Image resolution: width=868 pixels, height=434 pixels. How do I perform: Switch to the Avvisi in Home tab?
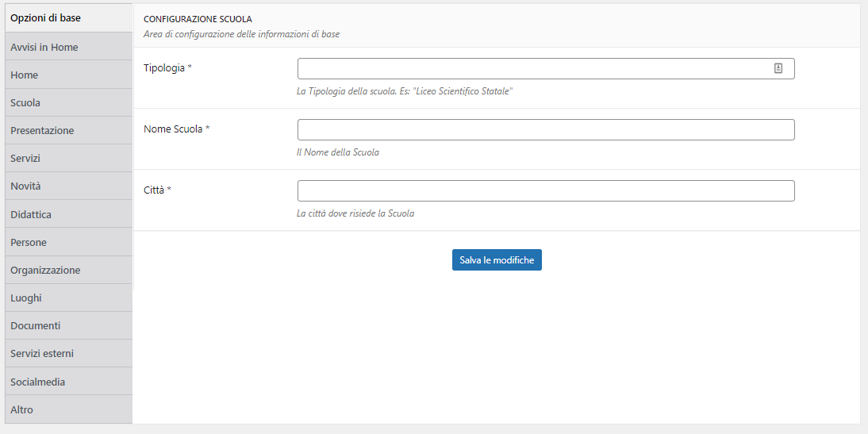tap(69, 47)
